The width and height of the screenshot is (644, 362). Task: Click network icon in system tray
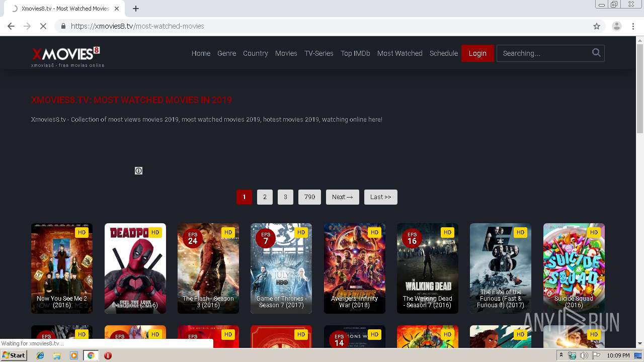point(572,355)
